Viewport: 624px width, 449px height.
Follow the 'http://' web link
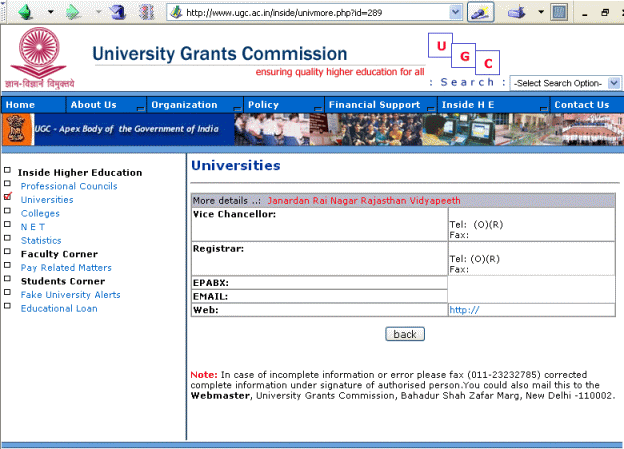pyautogui.click(x=464, y=310)
